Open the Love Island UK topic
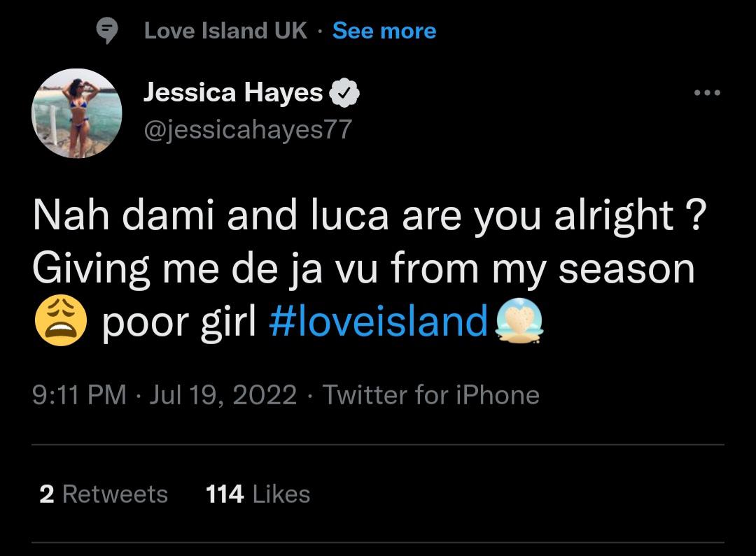Viewport: 756px width, 556px height. click(x=225, y=31)
